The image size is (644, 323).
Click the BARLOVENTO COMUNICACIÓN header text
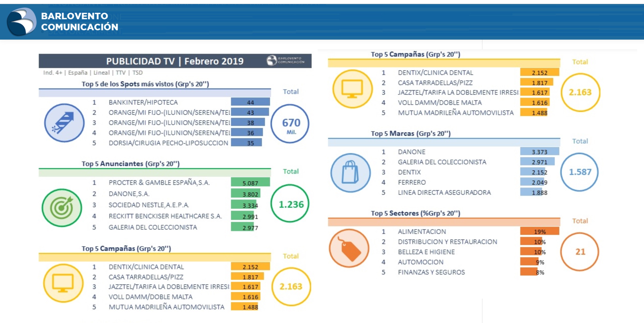tap(80, 21)
